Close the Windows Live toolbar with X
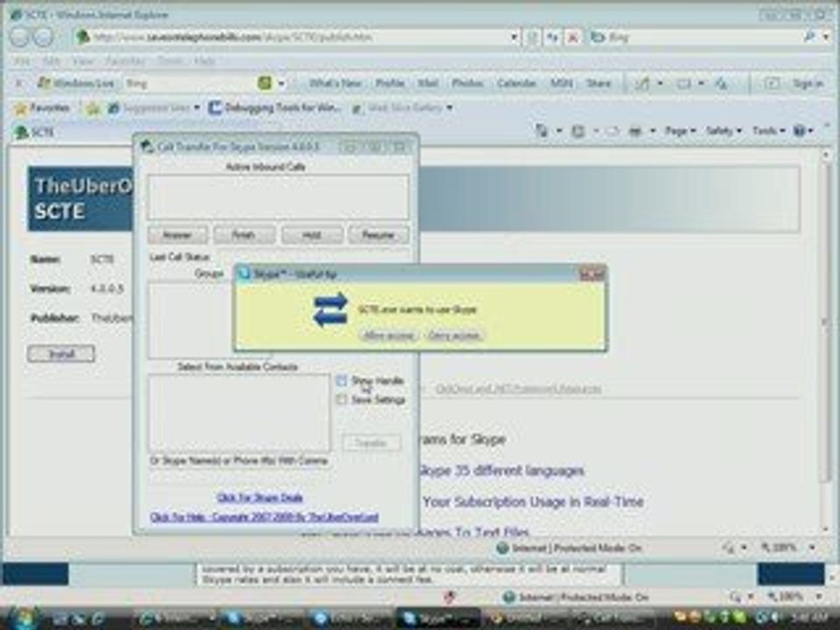 tap(18, 83)
